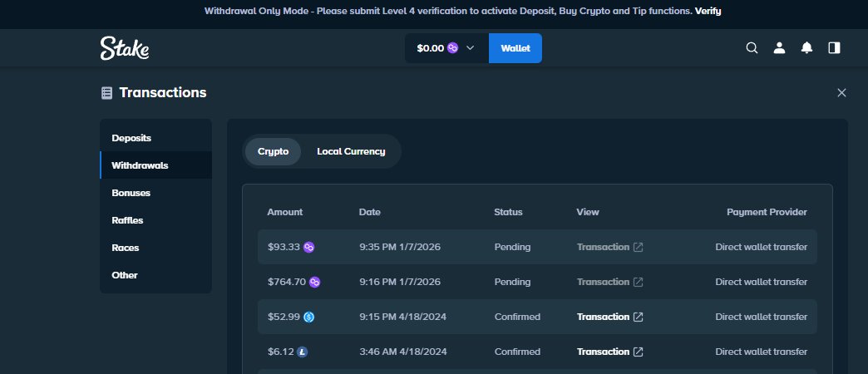Open external link icon for $6.12 transaction
The width and height of the screenshot is (868, 374).
pos(639,352)
